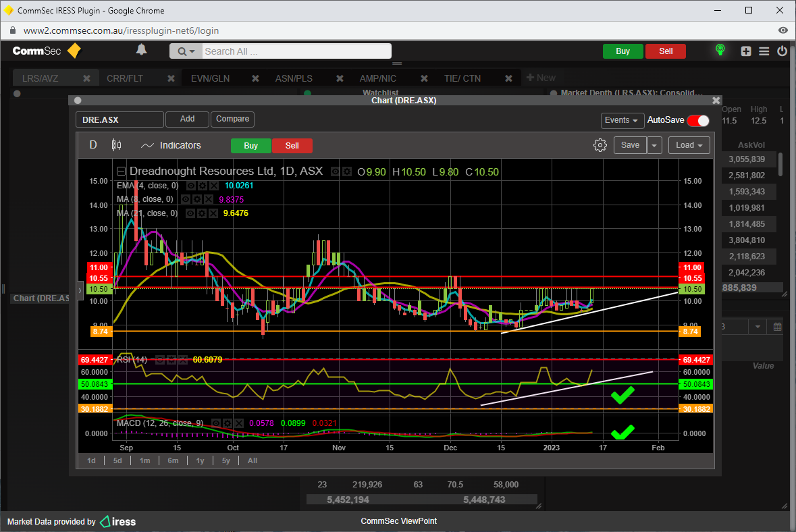Image resolution: width=796 pixels, height=532 pixels.
Task: Open the notifications bell
Action: [x=142, y=50]
